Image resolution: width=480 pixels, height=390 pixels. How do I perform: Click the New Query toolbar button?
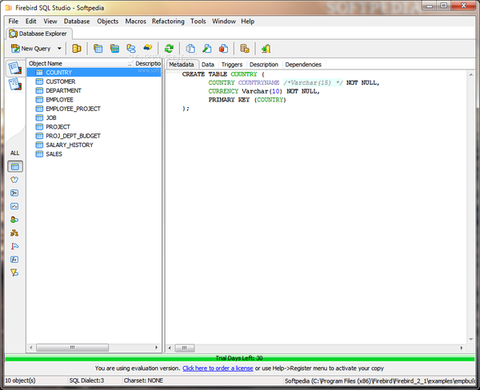[x=31, y=49]
